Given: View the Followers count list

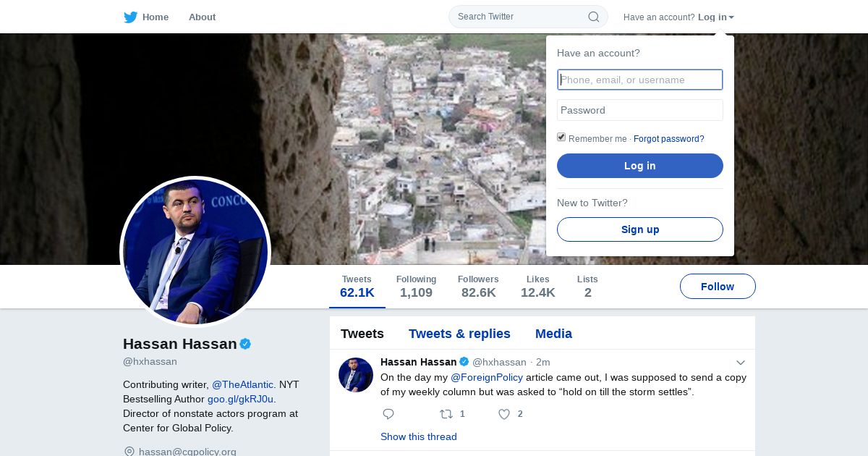Looking at the screenshot, I should pyautogui.click(x=478, y=287).
